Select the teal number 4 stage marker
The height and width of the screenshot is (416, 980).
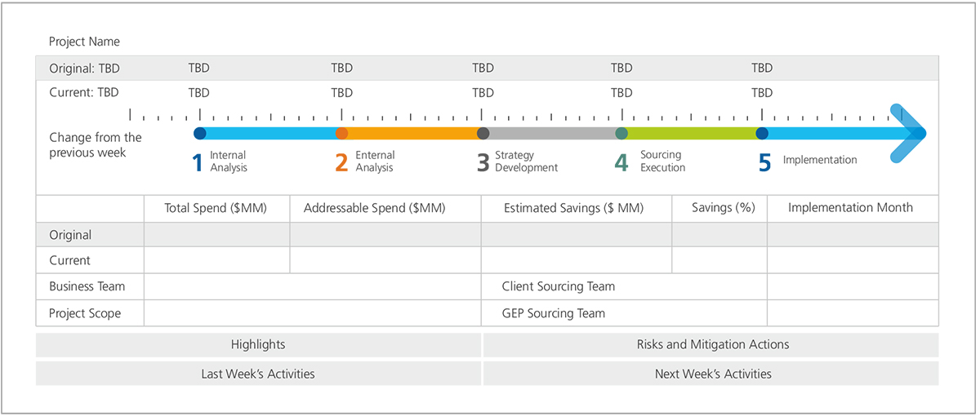point(621,162)
